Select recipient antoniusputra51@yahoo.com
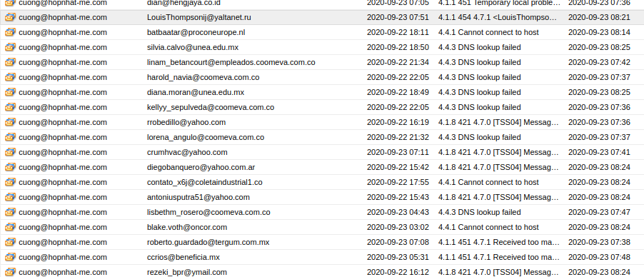 (x=198, y=197)
